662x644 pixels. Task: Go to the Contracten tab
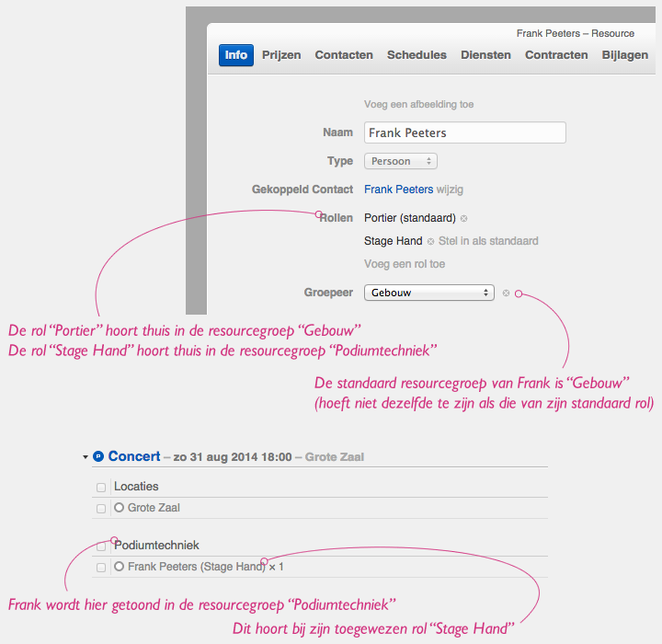556,55
